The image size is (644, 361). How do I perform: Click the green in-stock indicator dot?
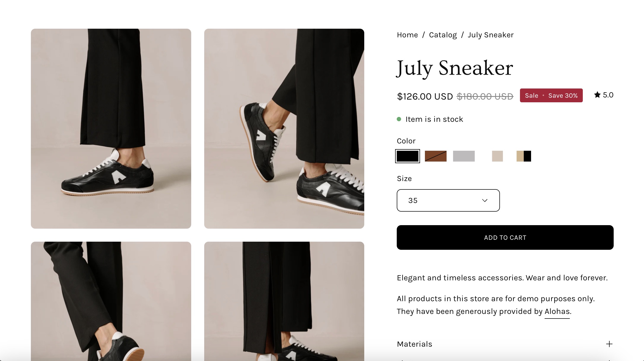click(399, 119)
